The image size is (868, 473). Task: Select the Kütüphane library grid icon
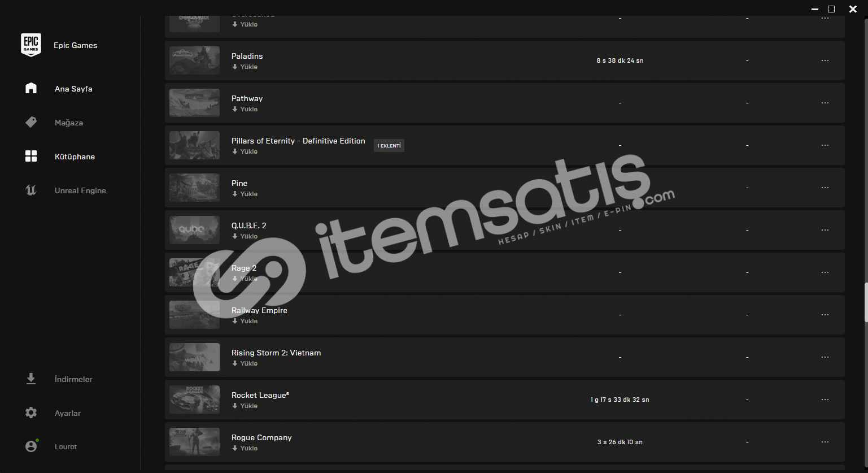click(31, 157)
